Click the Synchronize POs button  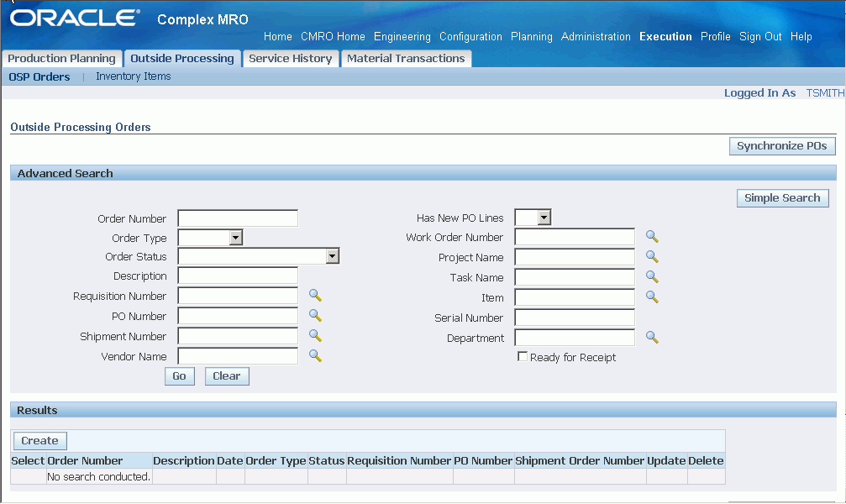[x=782, y=146]
